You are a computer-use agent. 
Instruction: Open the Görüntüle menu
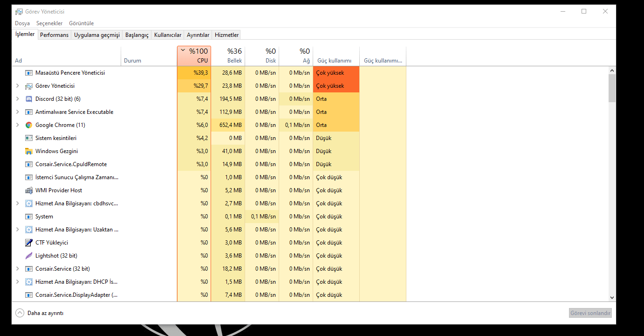(82, 23)
